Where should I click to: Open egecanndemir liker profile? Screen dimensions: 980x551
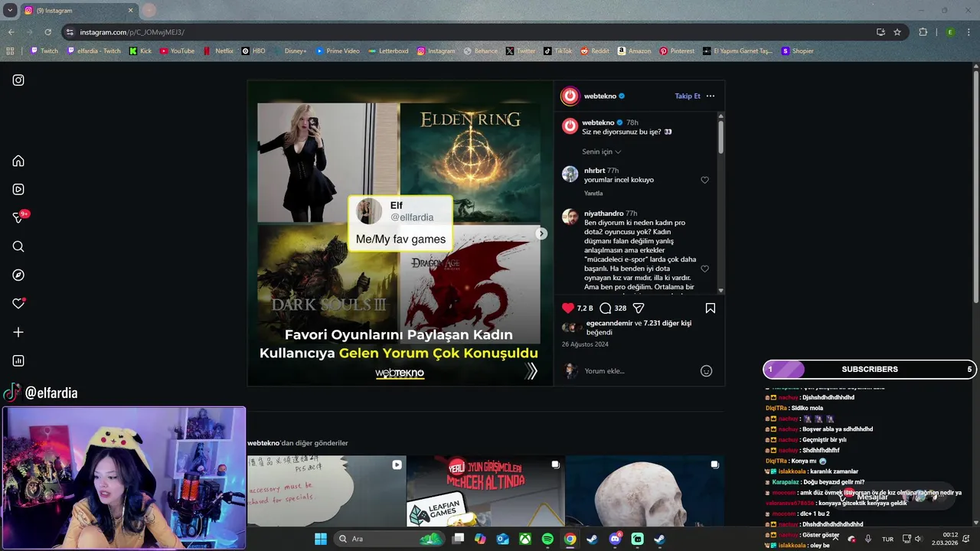(x=609, y=323)
